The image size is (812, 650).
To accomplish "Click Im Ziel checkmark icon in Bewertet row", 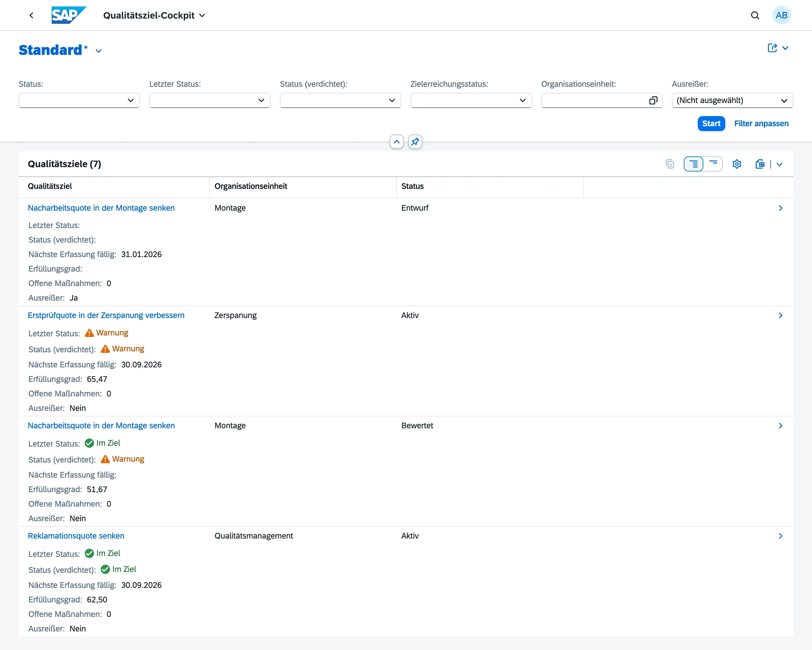I will coord(89,443).
